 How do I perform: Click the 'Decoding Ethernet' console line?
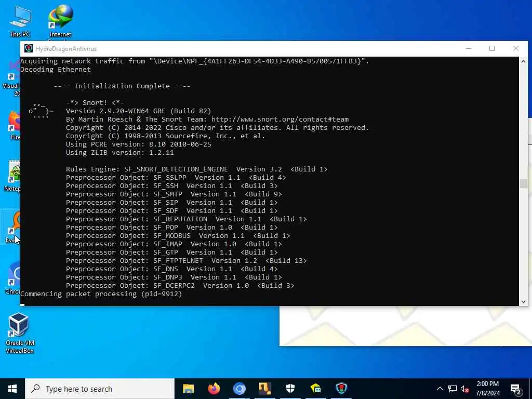point(56,70)
